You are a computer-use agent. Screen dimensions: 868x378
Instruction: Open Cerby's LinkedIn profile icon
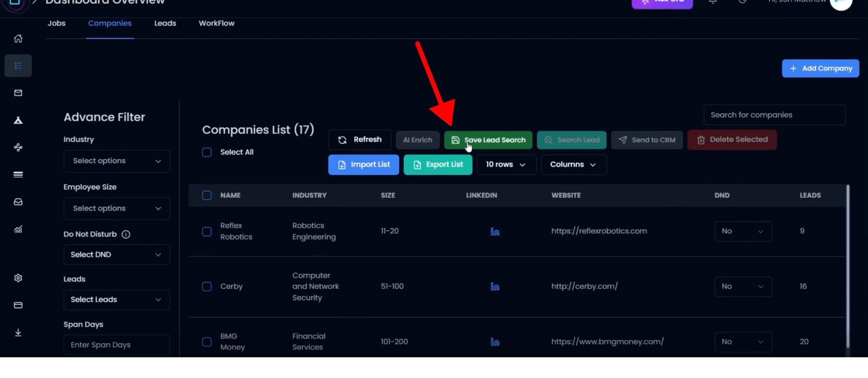point(495,286)
